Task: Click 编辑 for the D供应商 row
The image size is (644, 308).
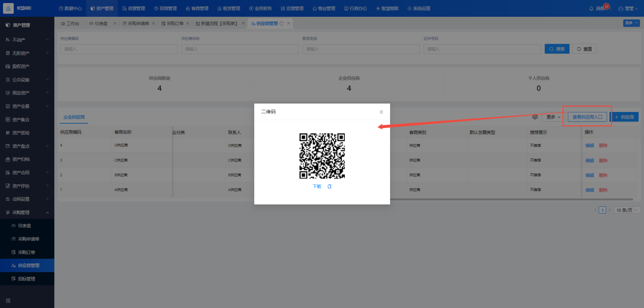Action: pyautogui.click(x=590, y=145)
